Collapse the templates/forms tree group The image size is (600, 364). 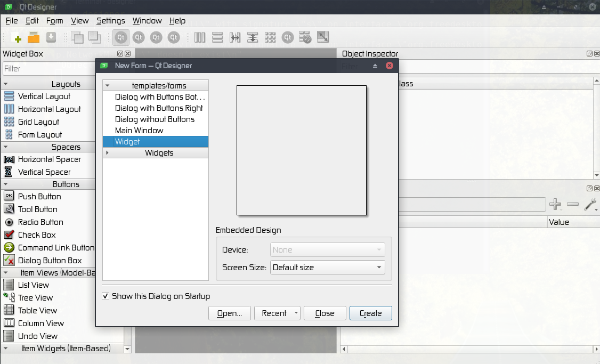(107, 86)
